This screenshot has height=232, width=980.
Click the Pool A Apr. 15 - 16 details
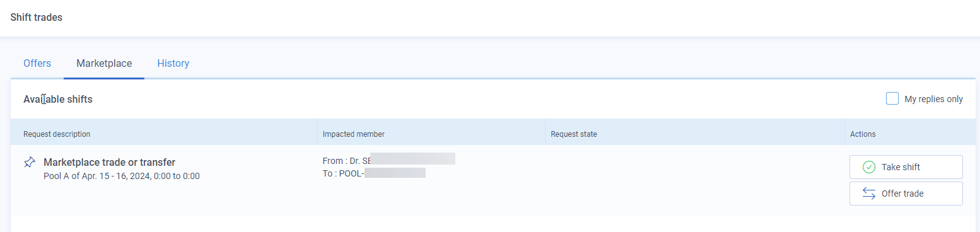[x=122, y=176]
